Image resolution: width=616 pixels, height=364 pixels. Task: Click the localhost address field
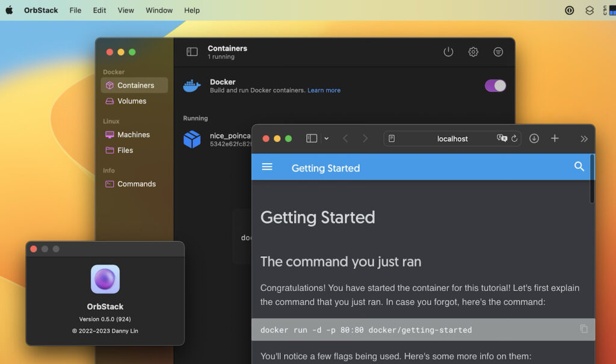(x=452, y=138)
